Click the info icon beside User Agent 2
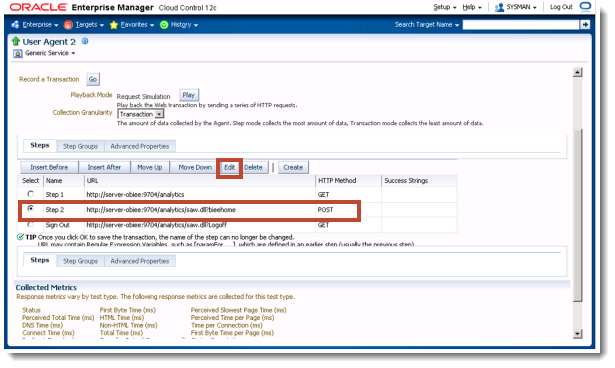 click(85, 41)
